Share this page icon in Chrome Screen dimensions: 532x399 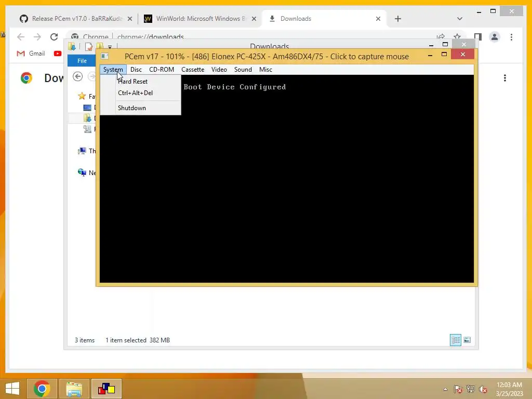[441, 37]
